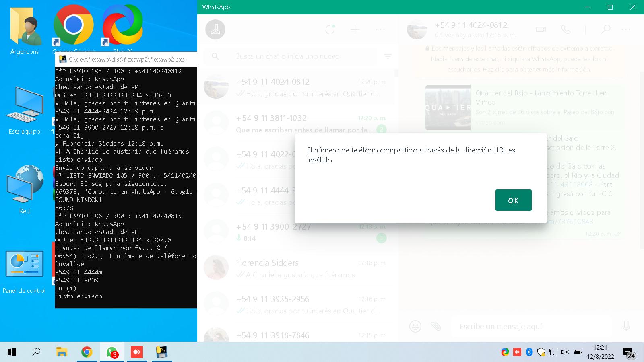Screen dimensions: 644x362
Task: Open File Explorer from taskbar
Action: pyautogui.click(x=62, y=352)
